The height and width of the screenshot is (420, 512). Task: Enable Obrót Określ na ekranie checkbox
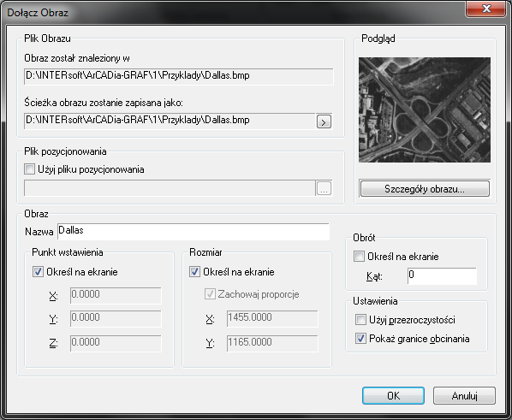pos(359,256)
